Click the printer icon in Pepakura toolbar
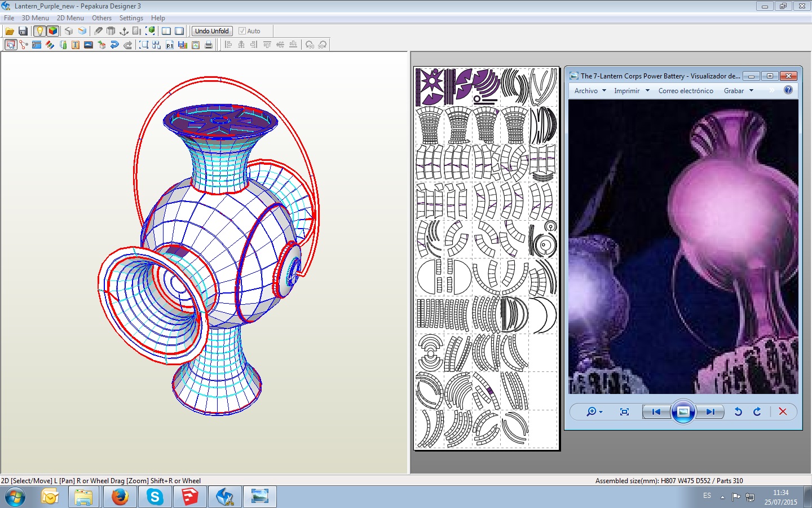This screenshot has width=812, height=508. (209, 45)
